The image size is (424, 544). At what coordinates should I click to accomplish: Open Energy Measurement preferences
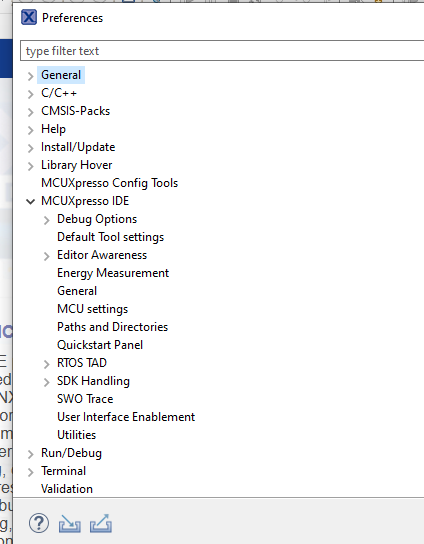113,273
